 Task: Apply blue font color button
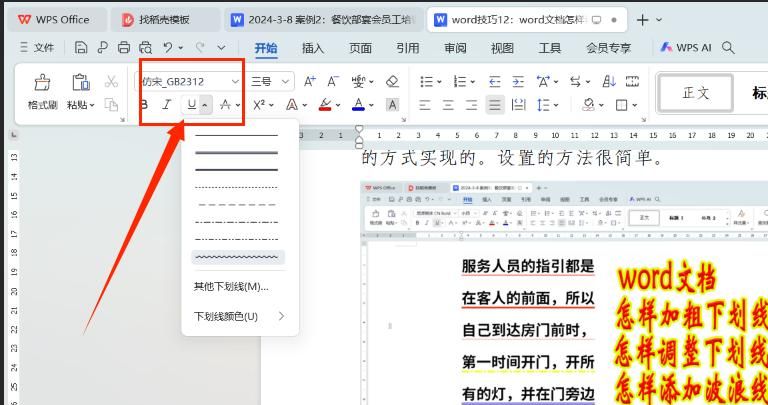(359, 104)
